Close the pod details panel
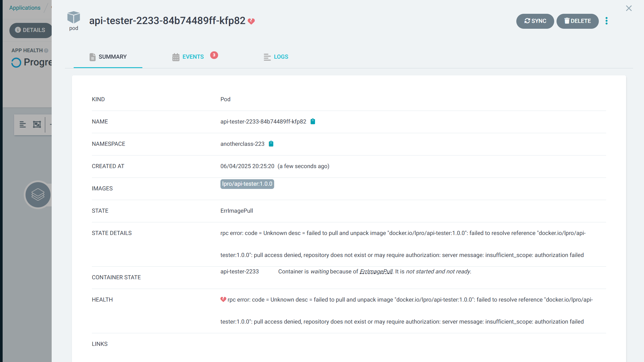Image resolution: width=644 pixels, height=362 pixels. [628, 8]
